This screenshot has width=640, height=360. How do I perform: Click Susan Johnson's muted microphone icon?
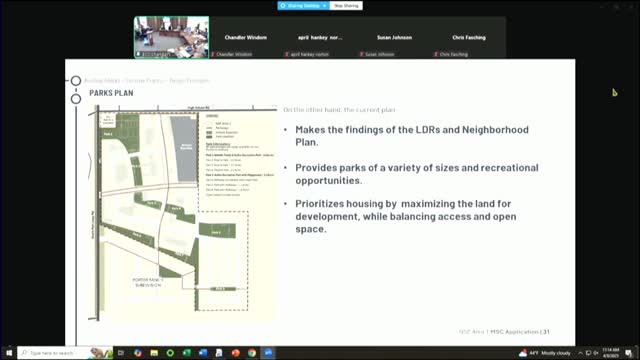(362, 54)
